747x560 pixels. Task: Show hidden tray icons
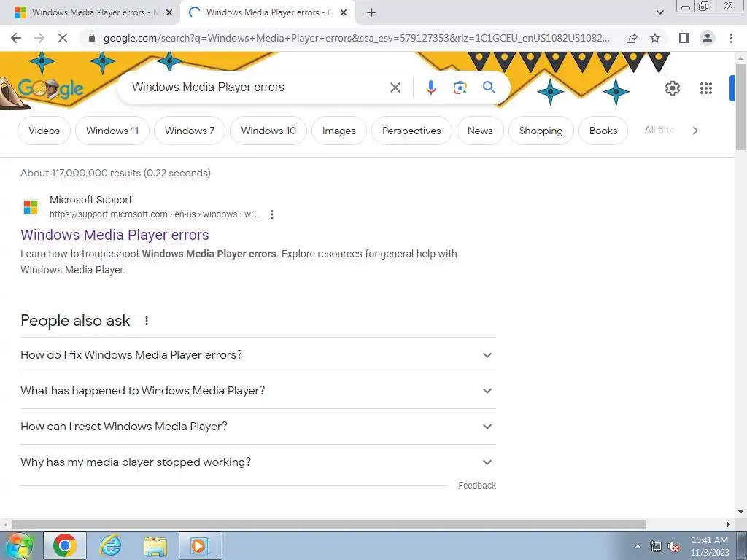638,547
